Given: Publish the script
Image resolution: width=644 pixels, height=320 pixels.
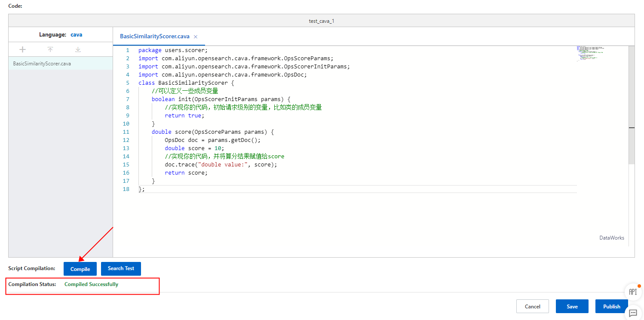Looking at the screenshot, I should tap(612, 306).
